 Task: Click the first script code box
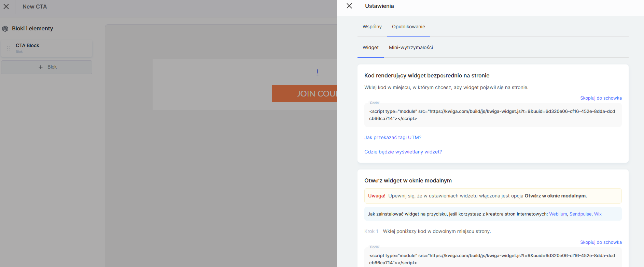coord(492,115)
